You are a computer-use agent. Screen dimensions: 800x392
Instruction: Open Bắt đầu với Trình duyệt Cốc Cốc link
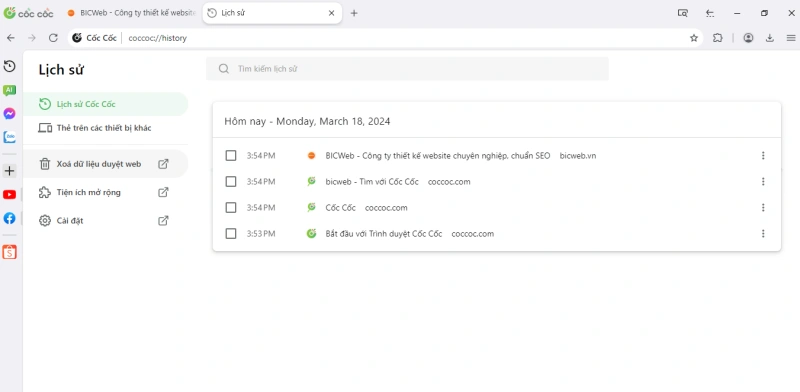(x=384, y=234)
